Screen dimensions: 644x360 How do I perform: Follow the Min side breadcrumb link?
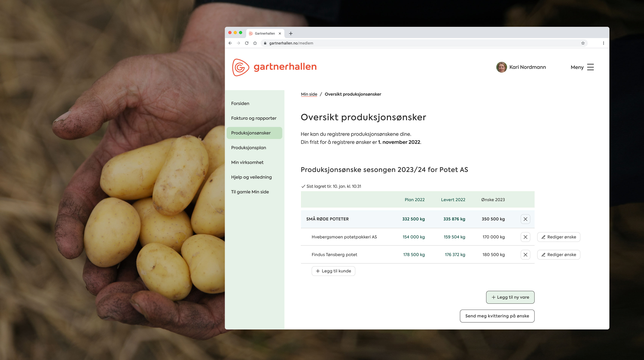(x=309, y=94)
